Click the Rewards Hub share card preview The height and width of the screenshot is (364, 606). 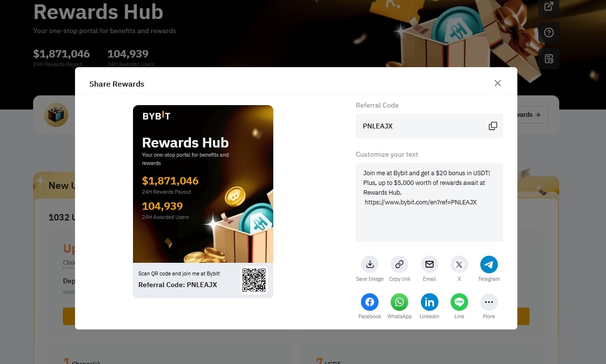203,201
